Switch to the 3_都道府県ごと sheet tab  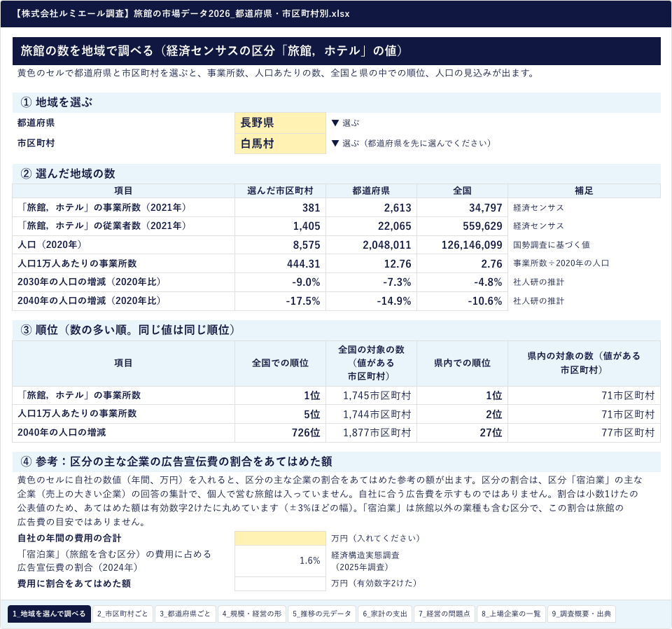click(185, 614)
